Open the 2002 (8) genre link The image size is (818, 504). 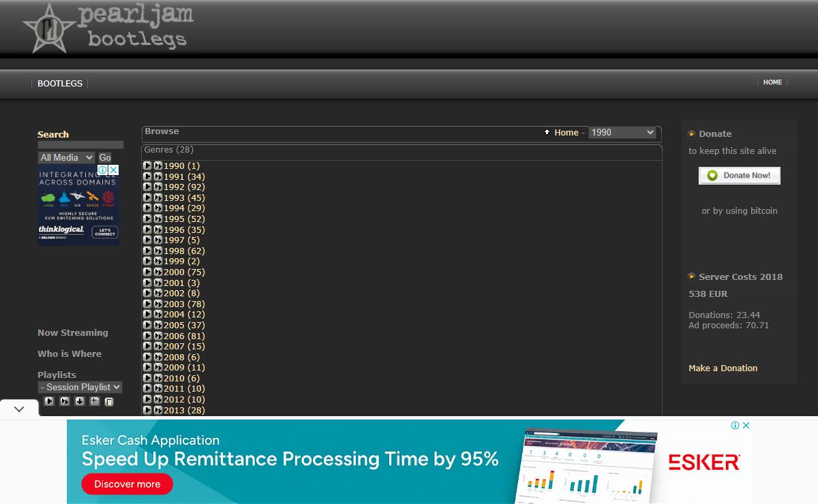(182, 294)
